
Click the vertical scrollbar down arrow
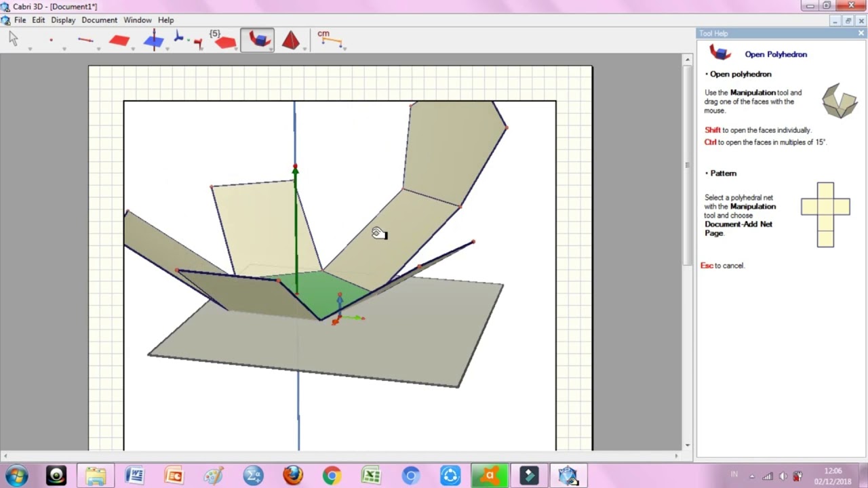(687, 445)
